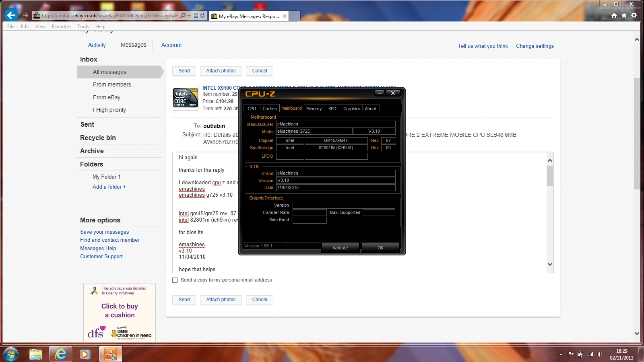Switch to the Graphics tab in CPU-Z

pos(351,109)
